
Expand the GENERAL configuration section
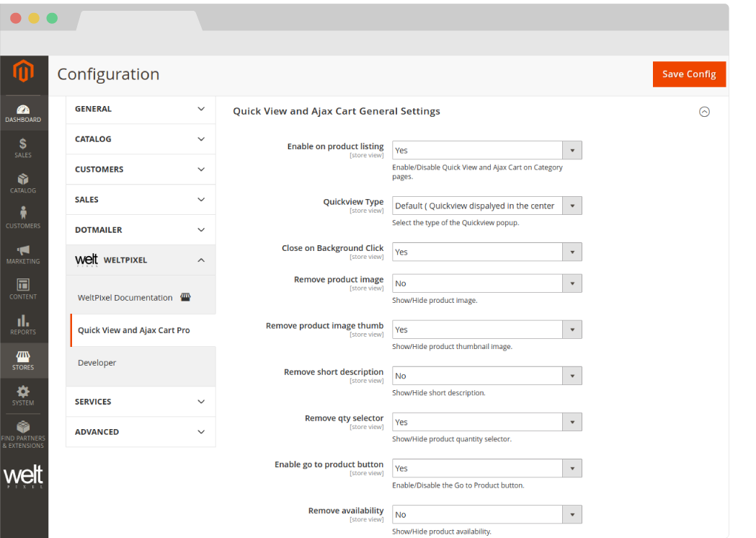pyautogui.click(x=141, y=109)
